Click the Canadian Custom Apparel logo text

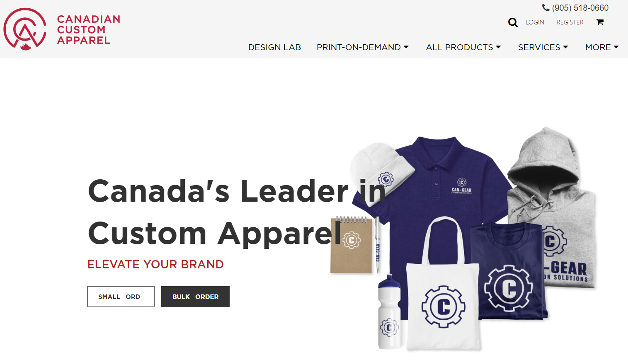[x=89, y=30]
